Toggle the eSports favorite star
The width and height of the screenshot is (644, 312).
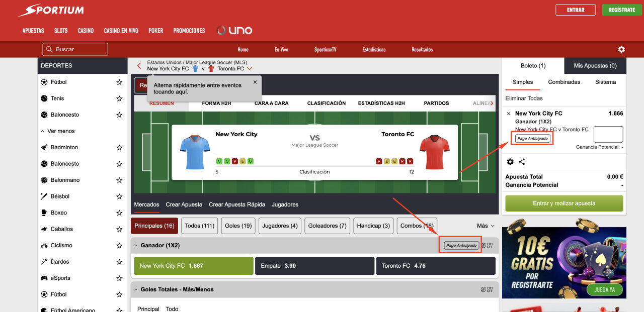(119, 278)
